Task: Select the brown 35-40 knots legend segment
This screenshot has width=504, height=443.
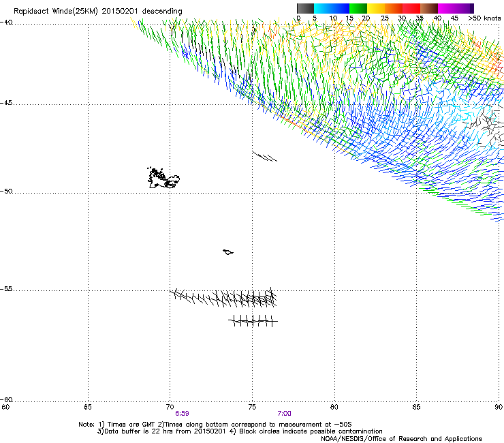Action: pos(429,8)
